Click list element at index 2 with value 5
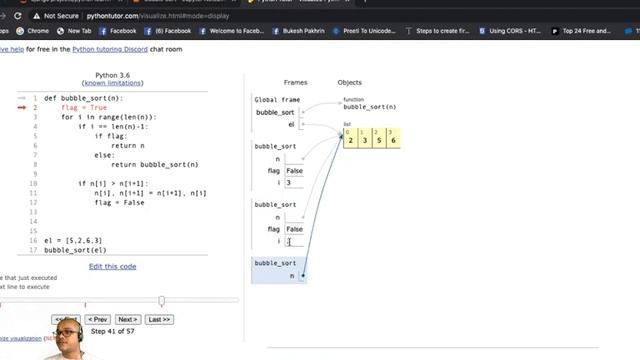 [379, 138]
